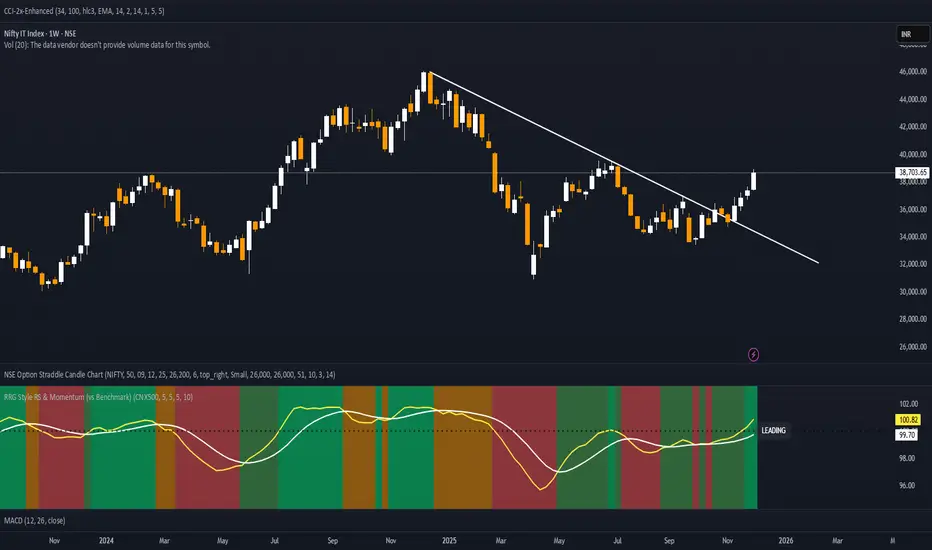This screenshot has width=932, height=550.
Task: Select the white descending trendline
Action: tap(624, 168)
